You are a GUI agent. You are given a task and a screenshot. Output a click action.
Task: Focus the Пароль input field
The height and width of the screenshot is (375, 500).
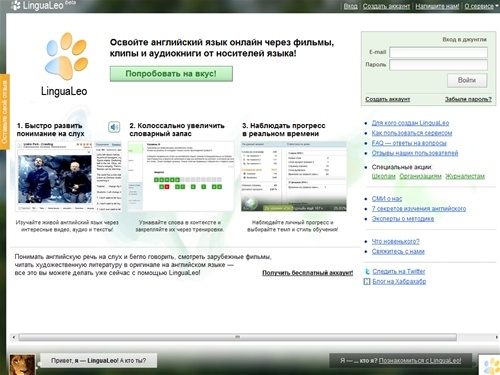click(x=438, y=65)
